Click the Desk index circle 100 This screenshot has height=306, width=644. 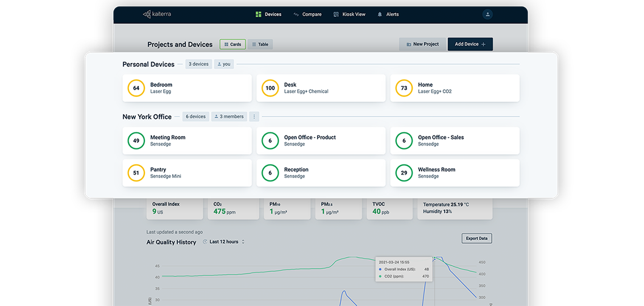coord(270,88)
